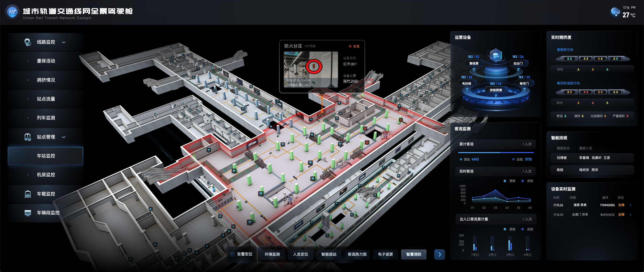The height and width of the screenshot is (272, 644).
Task: Collapse the 站点管理 menu chevron
Action: coord(64,137)
